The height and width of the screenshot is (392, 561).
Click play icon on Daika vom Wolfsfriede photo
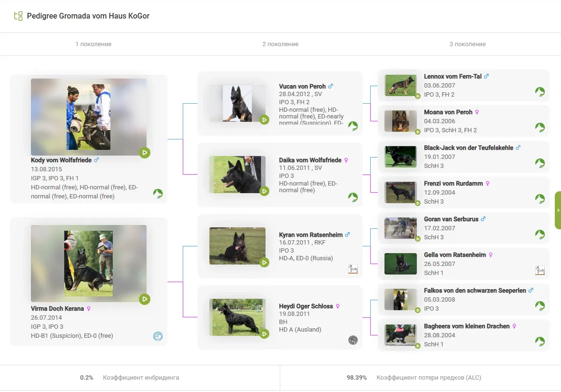264,191
